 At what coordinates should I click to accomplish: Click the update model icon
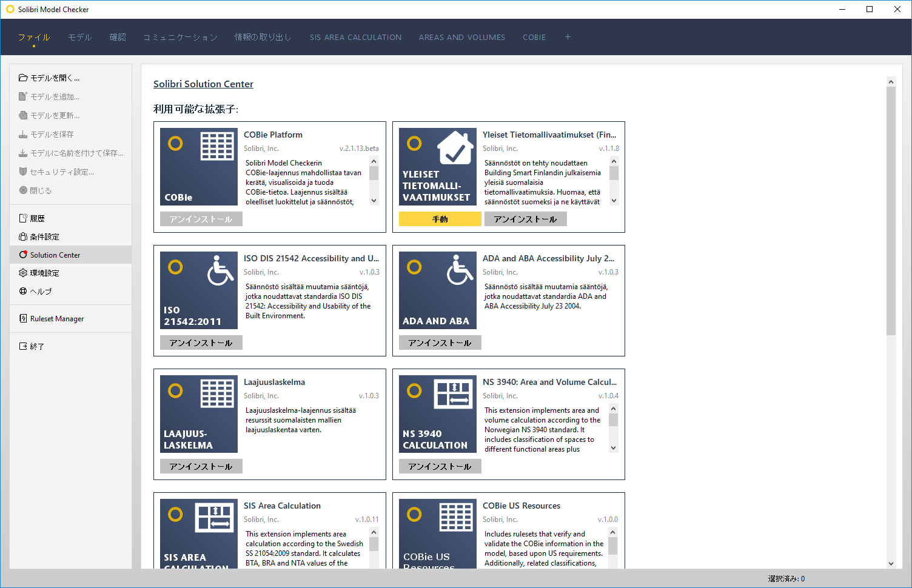click(23, 115)
